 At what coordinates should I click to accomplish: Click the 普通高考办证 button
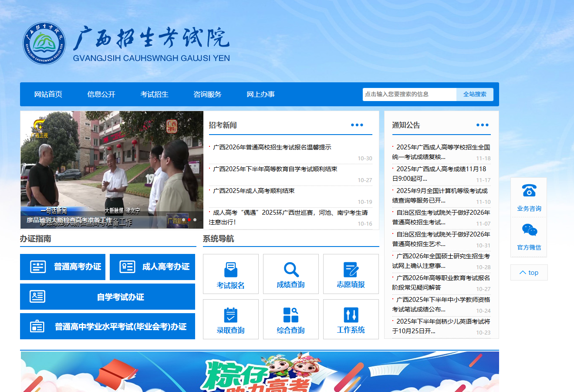(x=63, y=267)
